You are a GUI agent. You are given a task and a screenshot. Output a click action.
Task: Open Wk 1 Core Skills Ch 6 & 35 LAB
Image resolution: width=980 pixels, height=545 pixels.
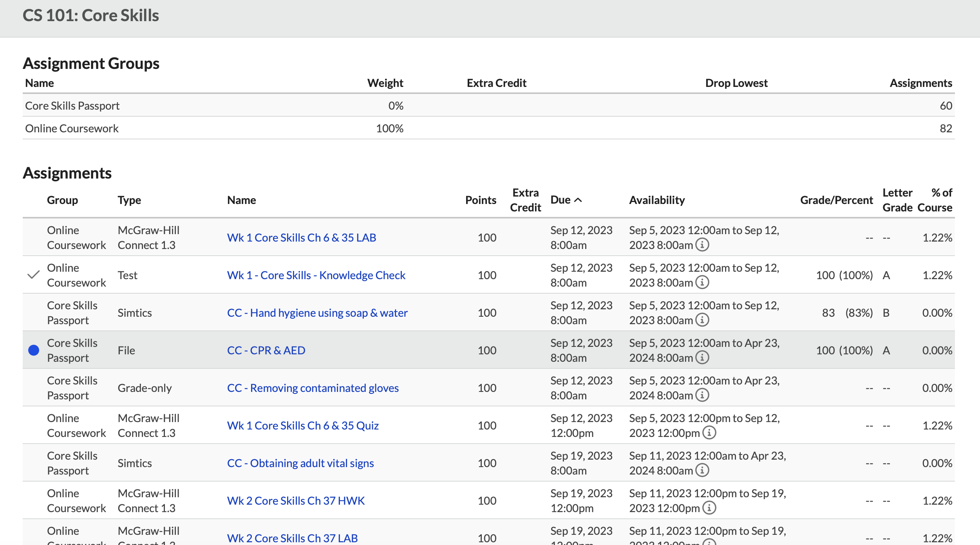301,238
